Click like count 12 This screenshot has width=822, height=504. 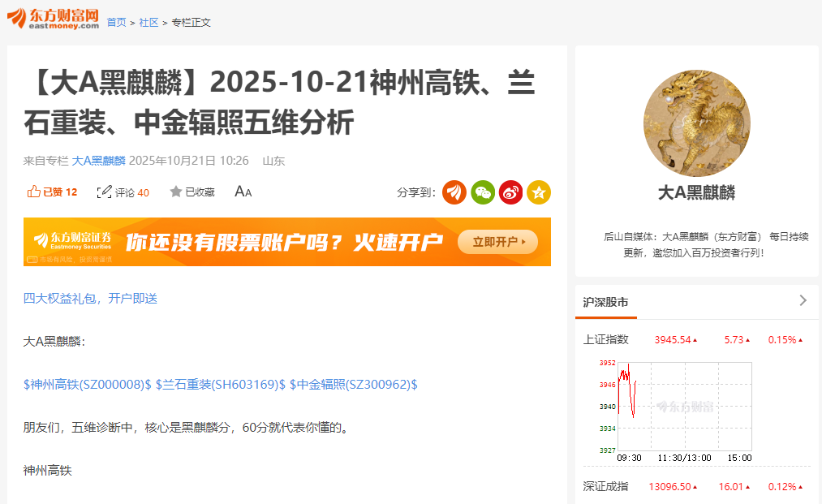(71, 192)
